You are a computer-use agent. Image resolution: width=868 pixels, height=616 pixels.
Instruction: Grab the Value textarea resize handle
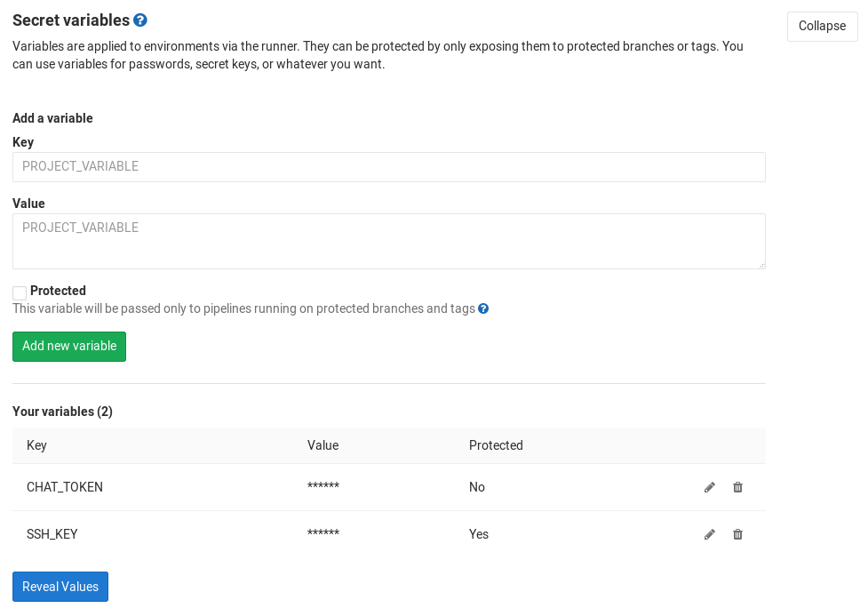(761, 265)
